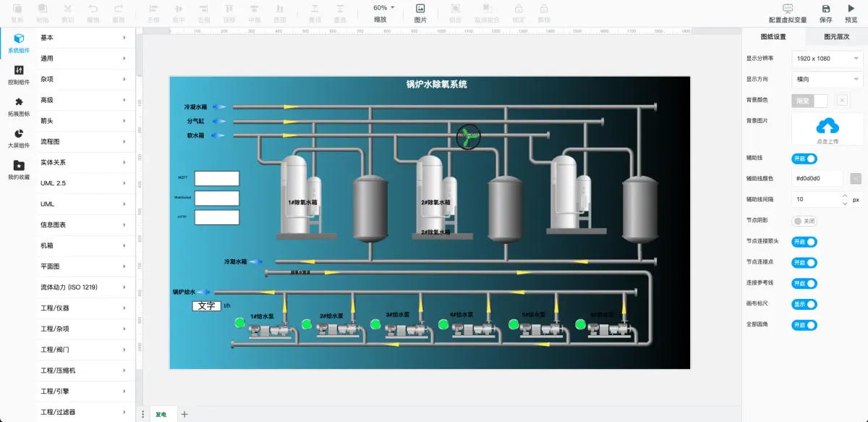The image size is (868, 422).
Task: Toggle the 节点阴影 node shadow switch
Action: click(x=804, y=221)
